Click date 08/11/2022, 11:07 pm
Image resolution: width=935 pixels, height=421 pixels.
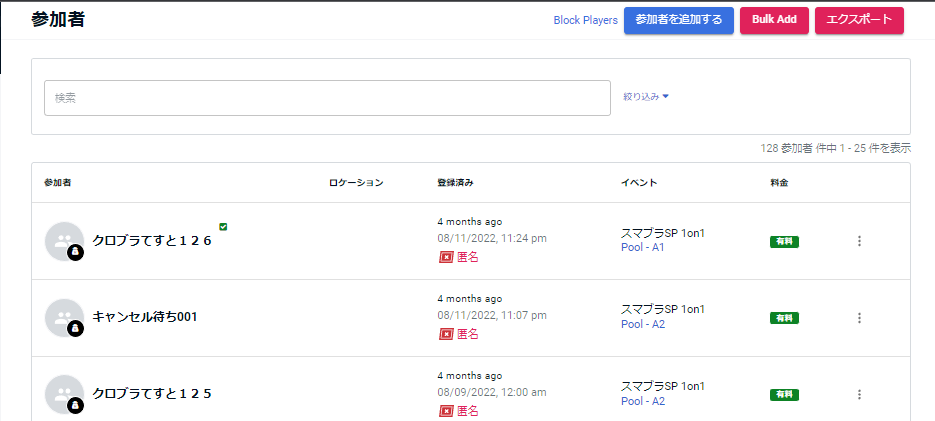tap(492, 315)
